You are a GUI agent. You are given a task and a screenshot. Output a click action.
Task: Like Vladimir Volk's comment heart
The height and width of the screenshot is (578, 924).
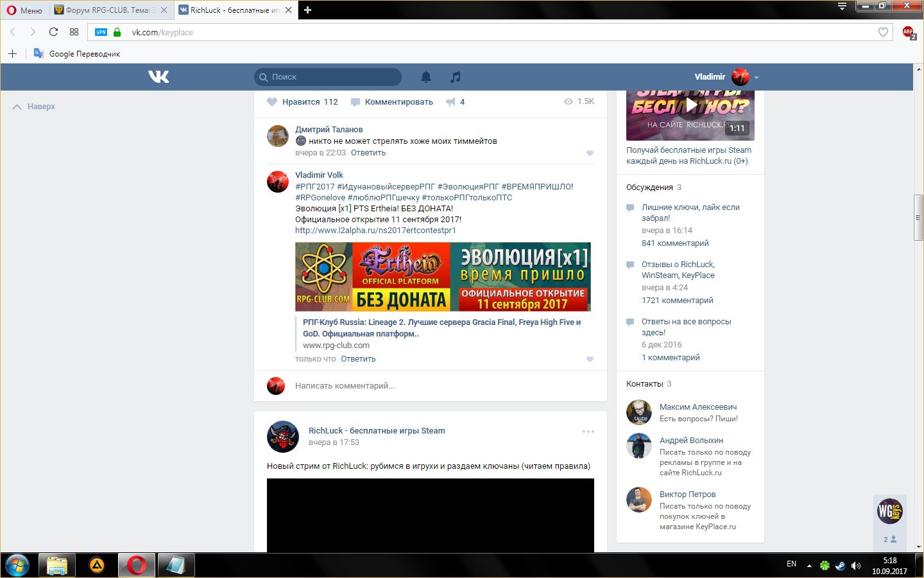click(590, 359)
